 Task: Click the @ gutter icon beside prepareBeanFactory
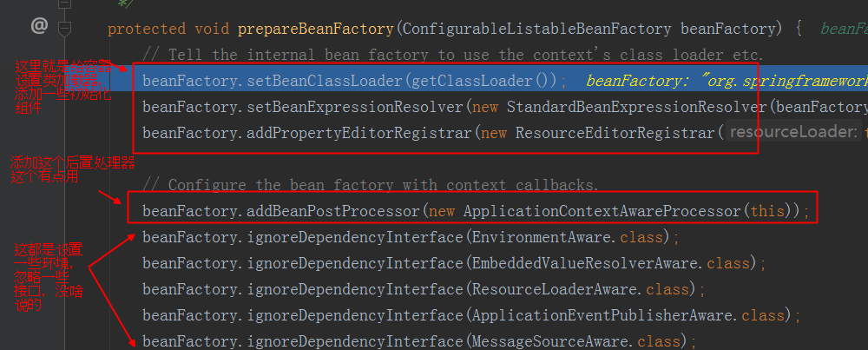39,26
